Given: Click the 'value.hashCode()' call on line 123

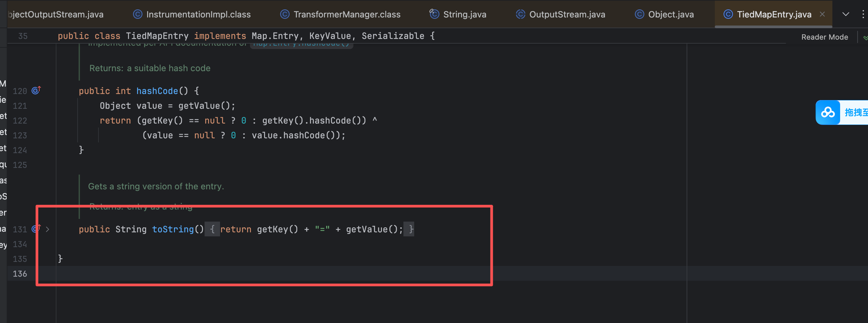Looking at the screenshot, I should pos(296,135).
